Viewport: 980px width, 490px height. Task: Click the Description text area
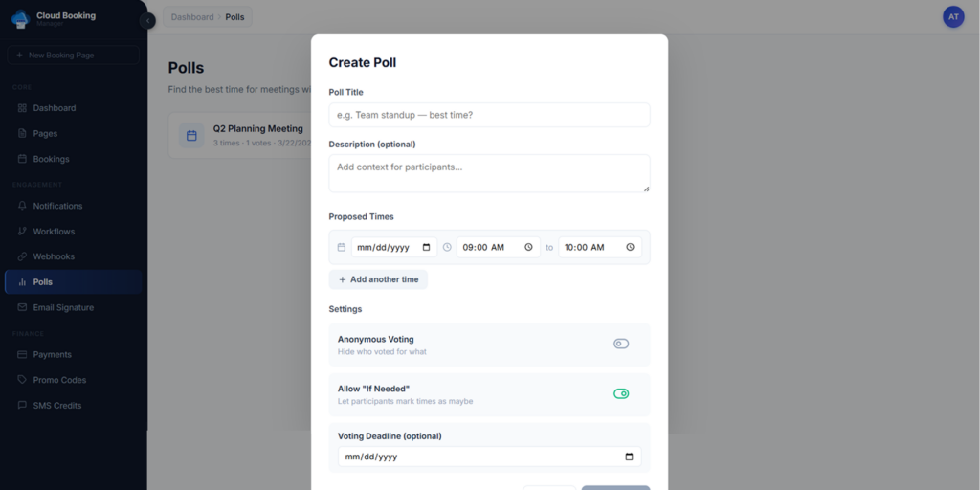[x=489, y=173]
